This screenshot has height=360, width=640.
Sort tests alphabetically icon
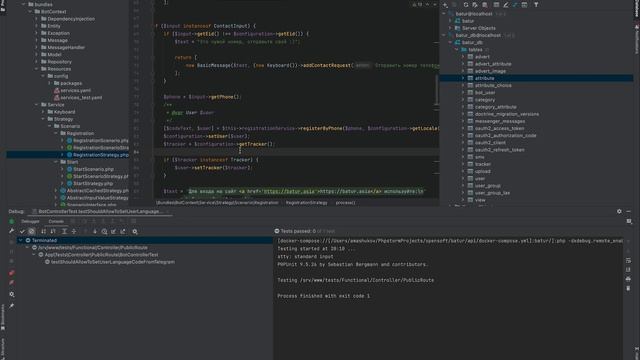43,231
